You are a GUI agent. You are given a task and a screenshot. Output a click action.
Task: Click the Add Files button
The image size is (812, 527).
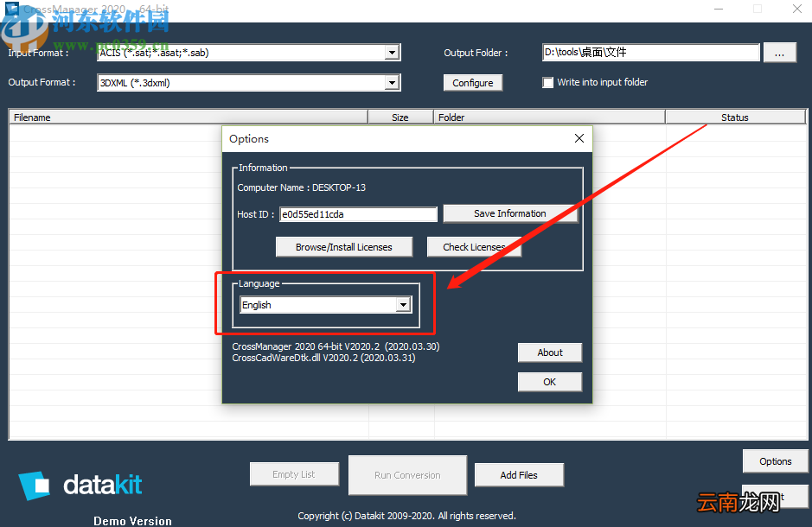(519, 475)
